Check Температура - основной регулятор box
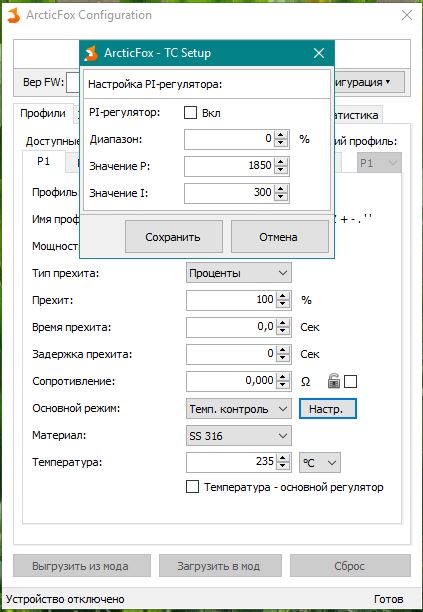This screenshot has height=612, width=423. pyautogui.click(x=192, y=487)
